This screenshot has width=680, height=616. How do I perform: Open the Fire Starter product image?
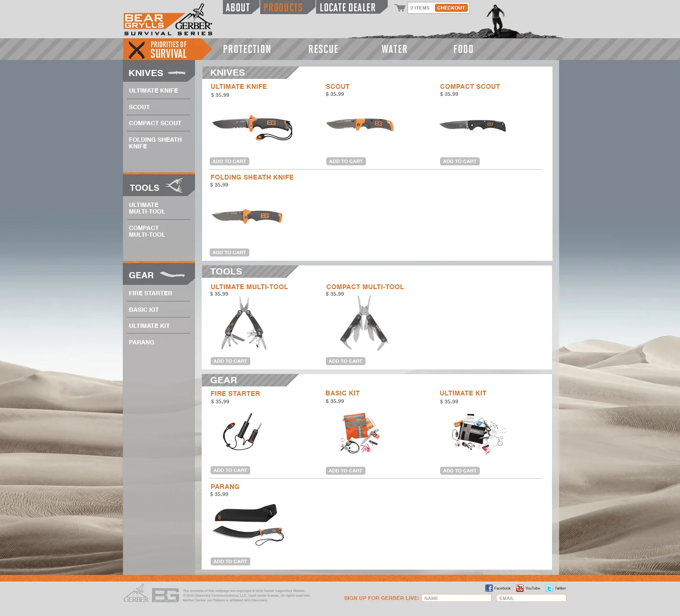pyautogui.click(x=242, y=431)
